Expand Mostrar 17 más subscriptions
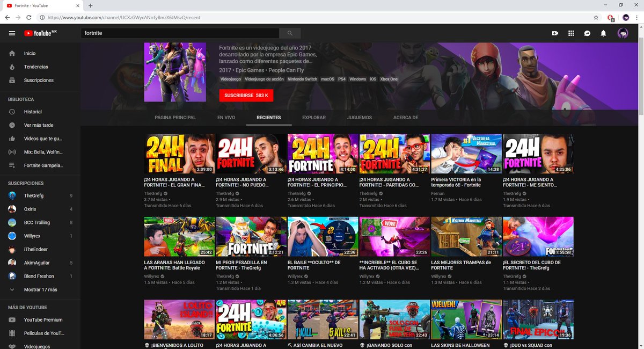644x349 pixels. click(x=40, y=289)
